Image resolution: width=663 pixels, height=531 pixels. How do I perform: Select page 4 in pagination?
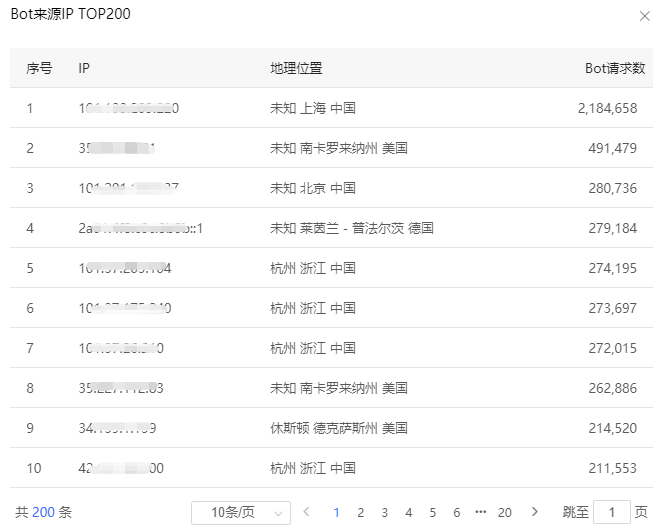(x=408, y=513)
